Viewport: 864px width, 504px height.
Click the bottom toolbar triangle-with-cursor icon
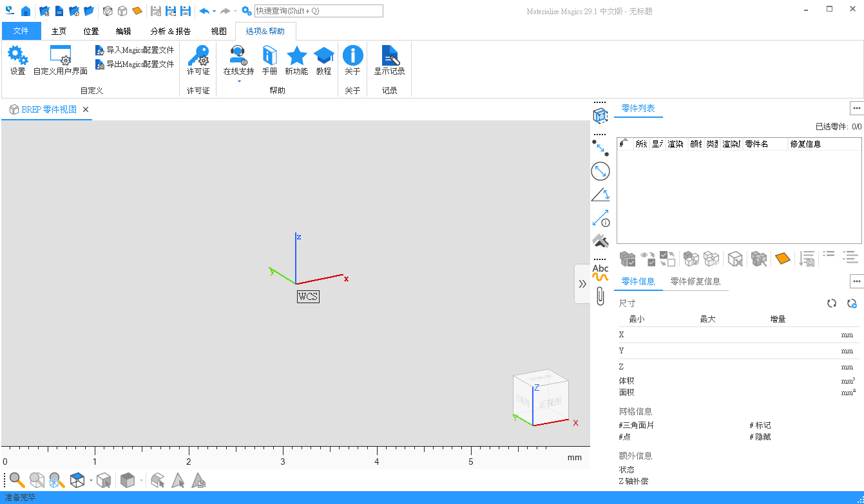pos(178,480)
